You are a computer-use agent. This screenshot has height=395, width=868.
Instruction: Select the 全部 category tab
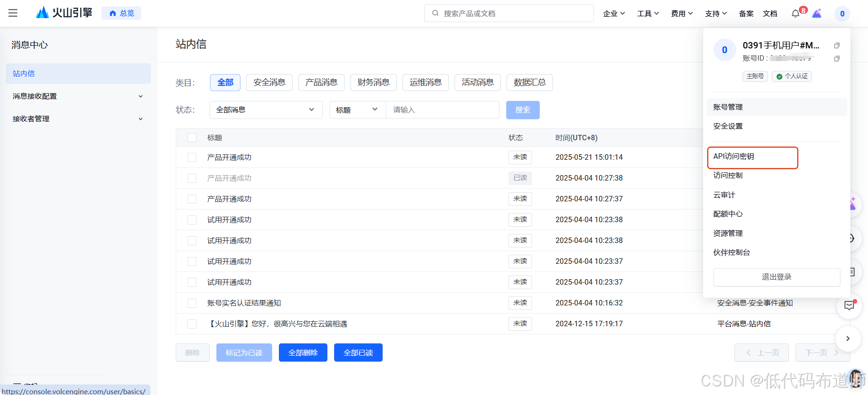point(225,82)
